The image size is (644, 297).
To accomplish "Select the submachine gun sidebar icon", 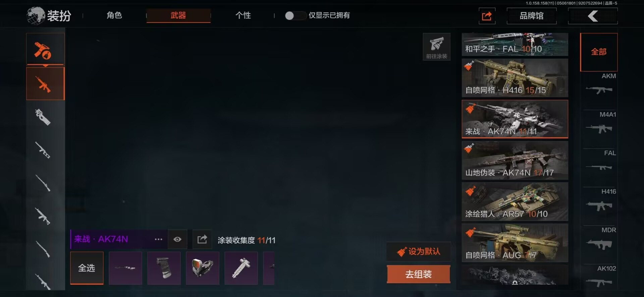I will (x=43, y=117).
